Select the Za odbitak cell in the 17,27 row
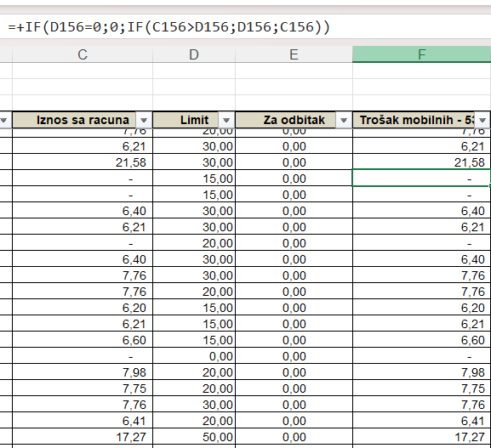 click(294, 437)
